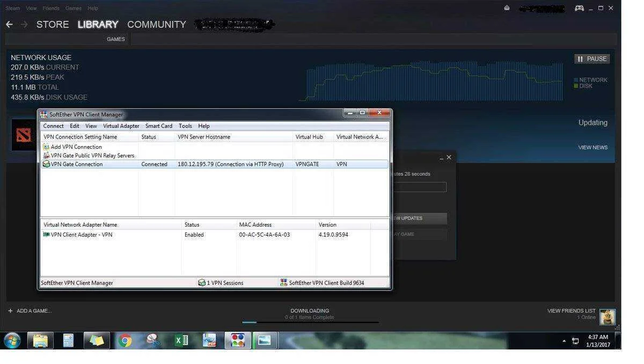Select the GAMES sub-tab
Screen dimensions: 644x364
click(x=116, y=39)
